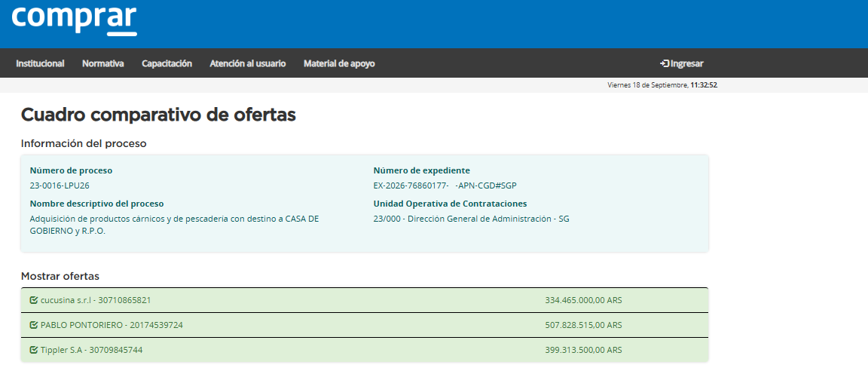Select the 399.313.500,00 ARS offer amount
This screenshot has width=868, height=374.
click(583, 350)
